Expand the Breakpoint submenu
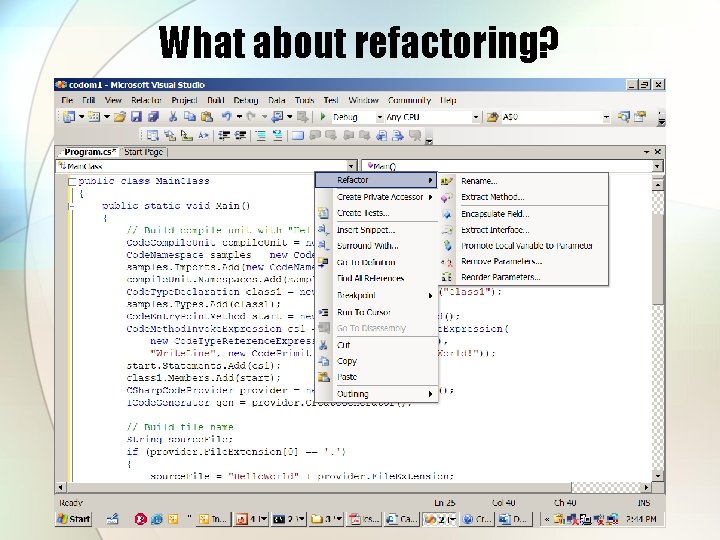The height and width of the screenshot is (540, 720). click(376, 295)
